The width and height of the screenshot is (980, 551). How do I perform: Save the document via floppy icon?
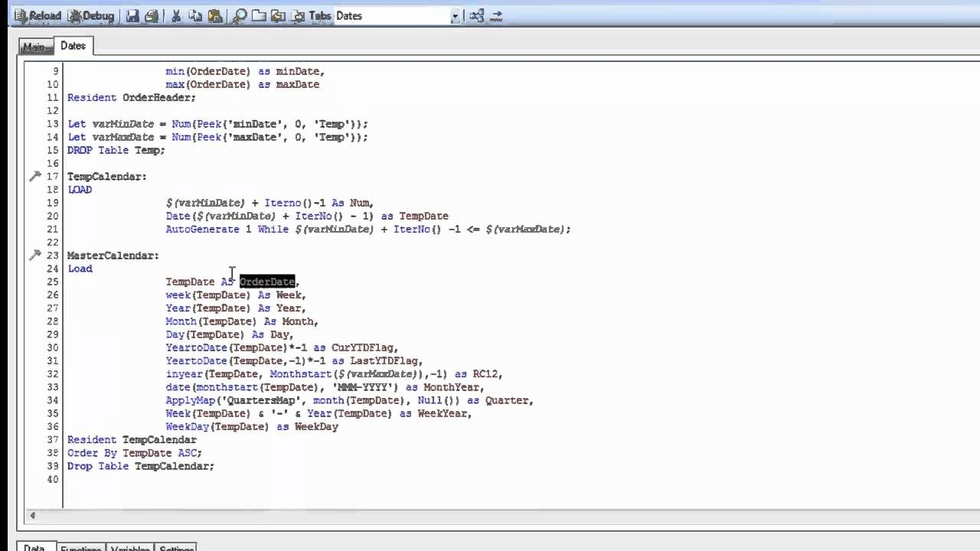tap(132, 15)
